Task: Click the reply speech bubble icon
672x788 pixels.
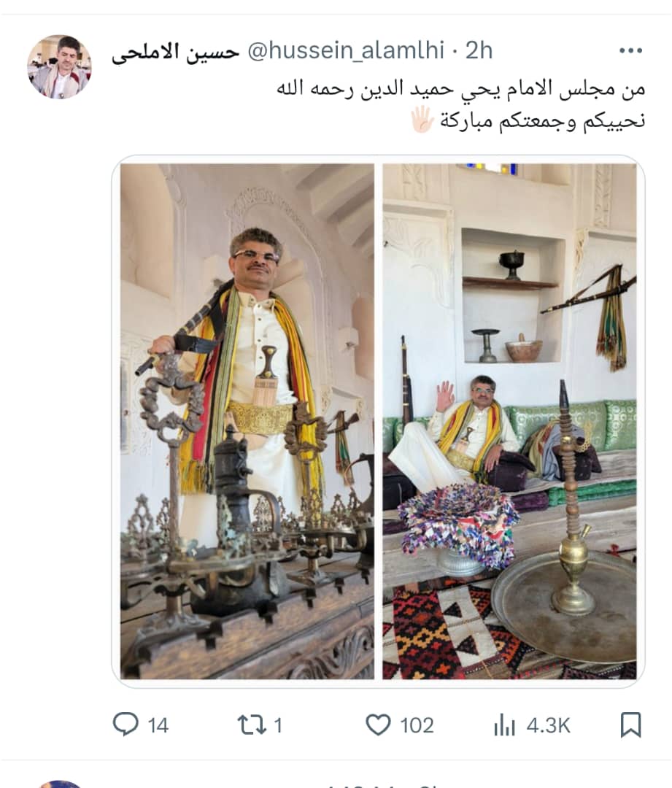Action: coord(125,725)
